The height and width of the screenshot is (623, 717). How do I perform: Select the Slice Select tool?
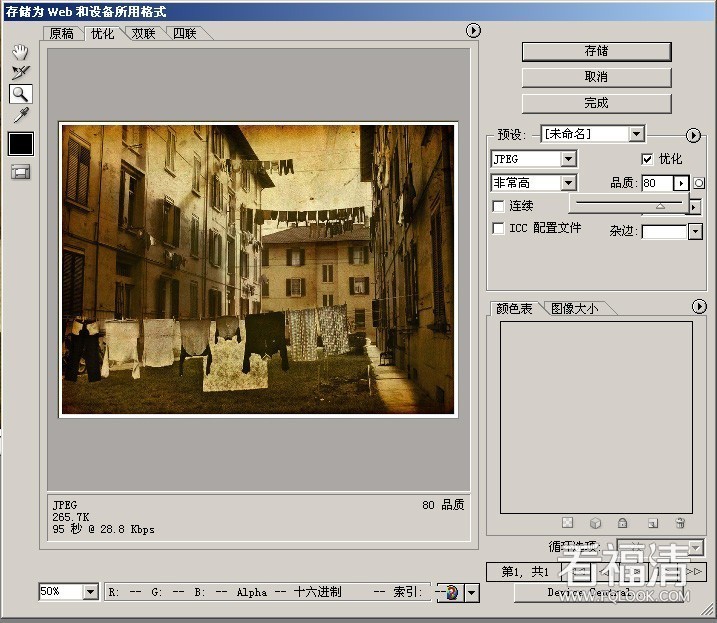pos(21,72)
